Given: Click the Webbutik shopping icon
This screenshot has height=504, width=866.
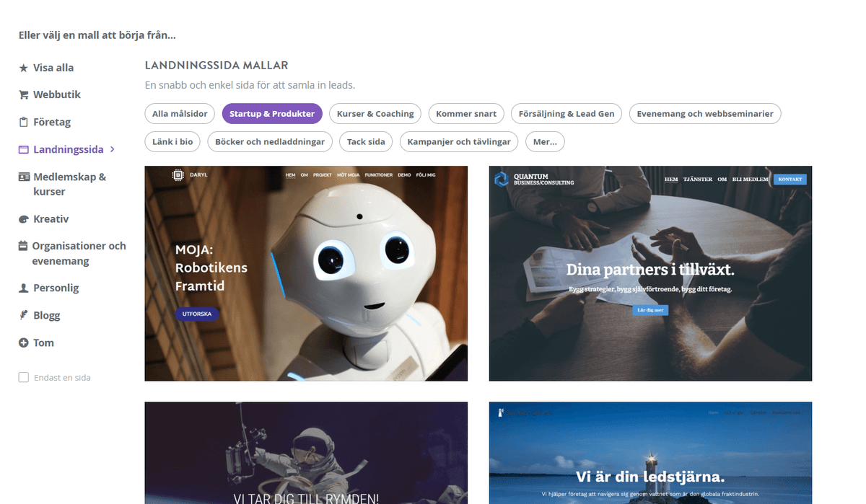Looking at the screenshot, I should (x=24, y=94).
